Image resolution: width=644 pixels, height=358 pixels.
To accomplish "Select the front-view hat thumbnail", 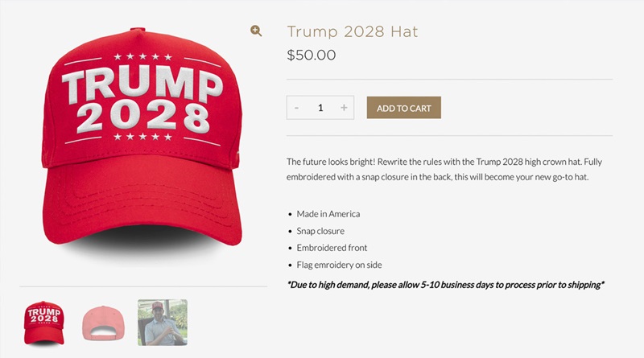I will point(44,323).
